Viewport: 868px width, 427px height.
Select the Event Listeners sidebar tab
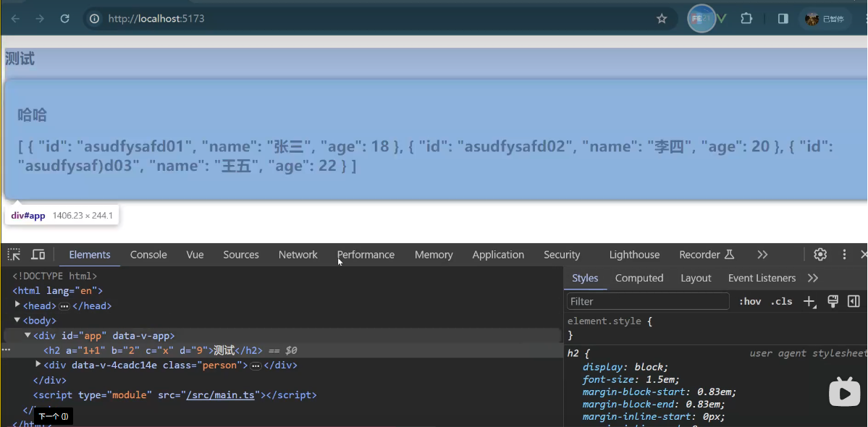[x=762, y=278]
